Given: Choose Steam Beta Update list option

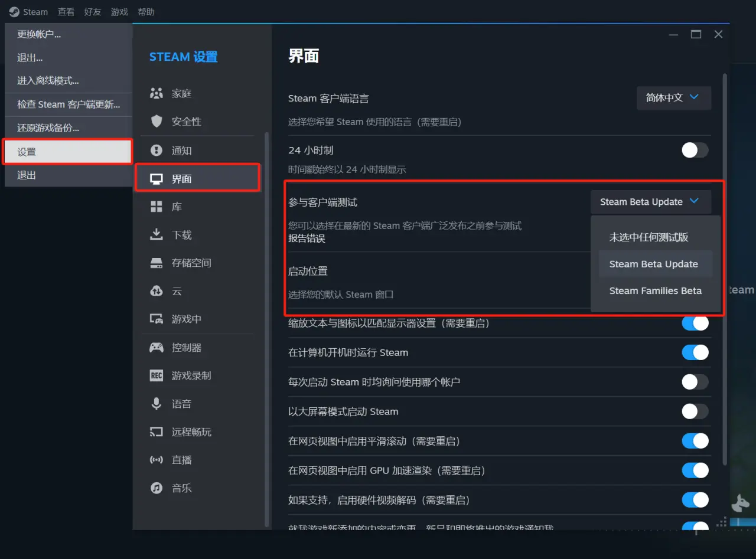Looking at the screenshot, I should click(656, 264).
